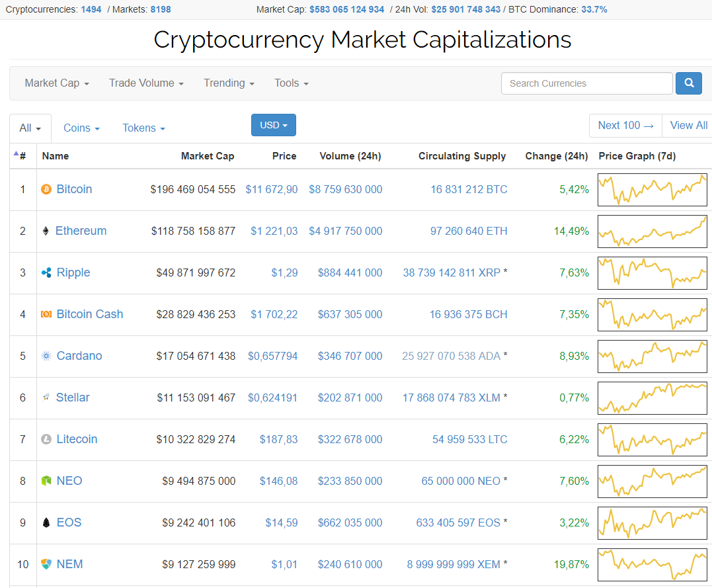
Task: Open the Stellar coin page link
Action: (73, 398)
